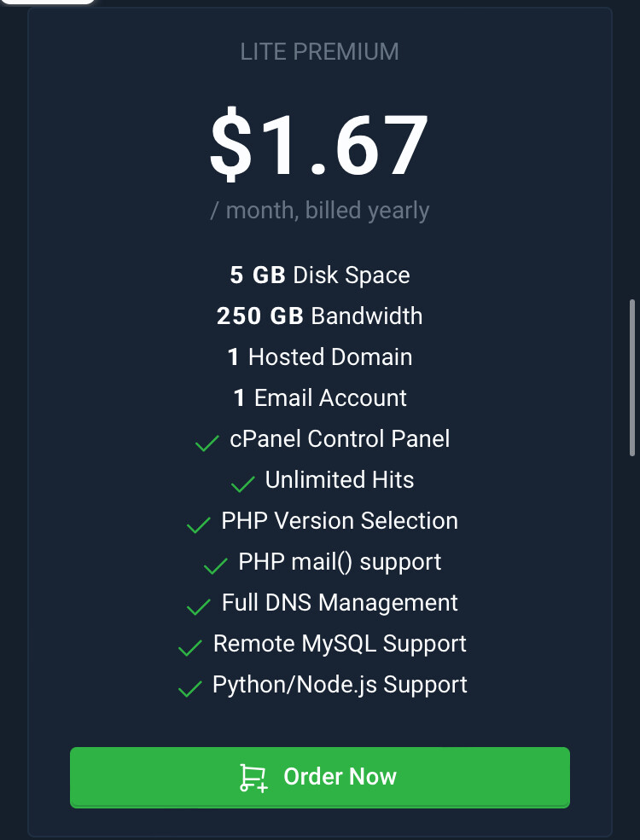The image size is (640, 840).
Task: Click the checkmark beside Unlimited Hits
Action: 242,484
